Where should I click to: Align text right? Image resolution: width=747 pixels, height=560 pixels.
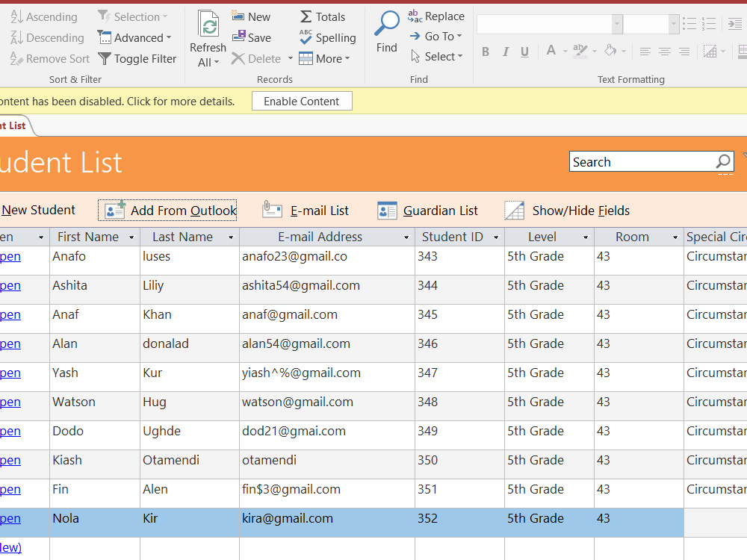(684, 52)
